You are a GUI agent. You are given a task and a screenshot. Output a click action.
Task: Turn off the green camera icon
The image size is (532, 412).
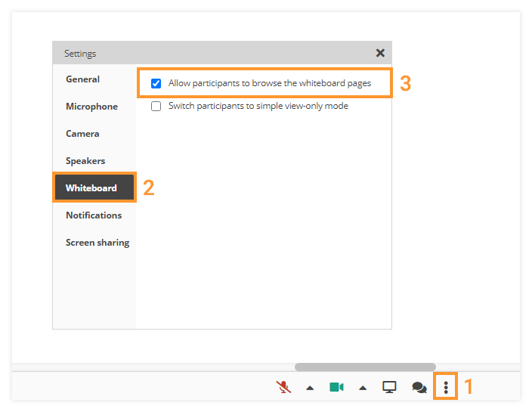point(336,387)
